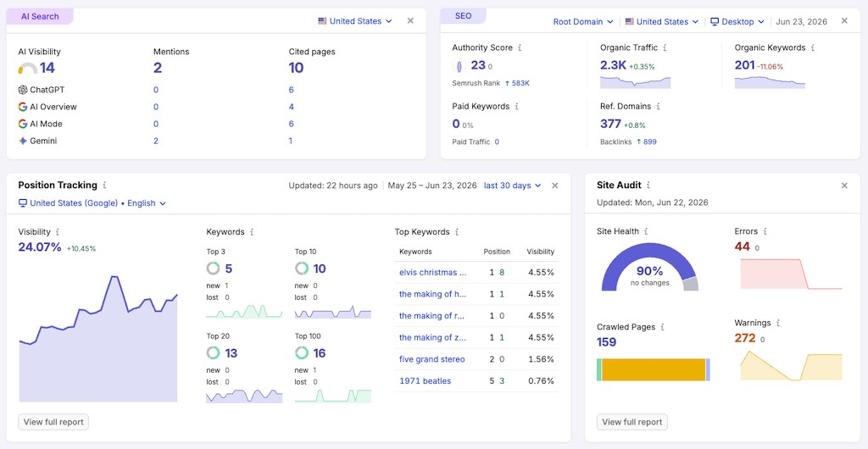Screen dimensions: 868x449
Task: Click View full report in Site Audit
Action: pyautogui.click(x=632, y=422)
